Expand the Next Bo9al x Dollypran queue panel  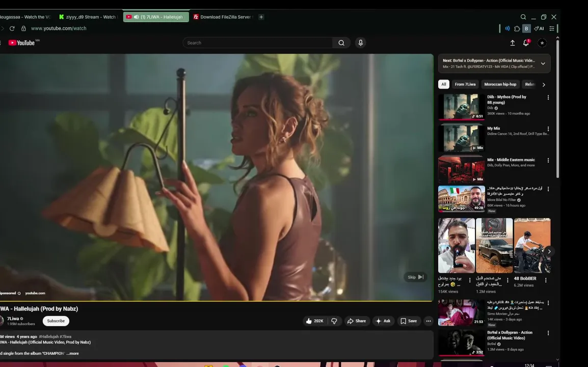click(x=543, y=63)
